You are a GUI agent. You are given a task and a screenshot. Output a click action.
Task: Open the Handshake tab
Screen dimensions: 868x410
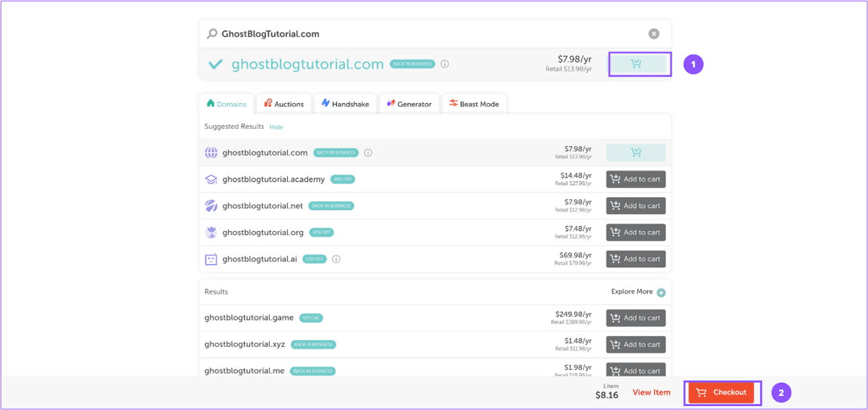tap(345, 104)
